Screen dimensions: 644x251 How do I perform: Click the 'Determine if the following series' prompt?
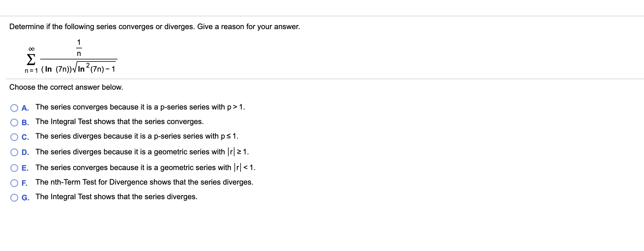click(155, 27)
